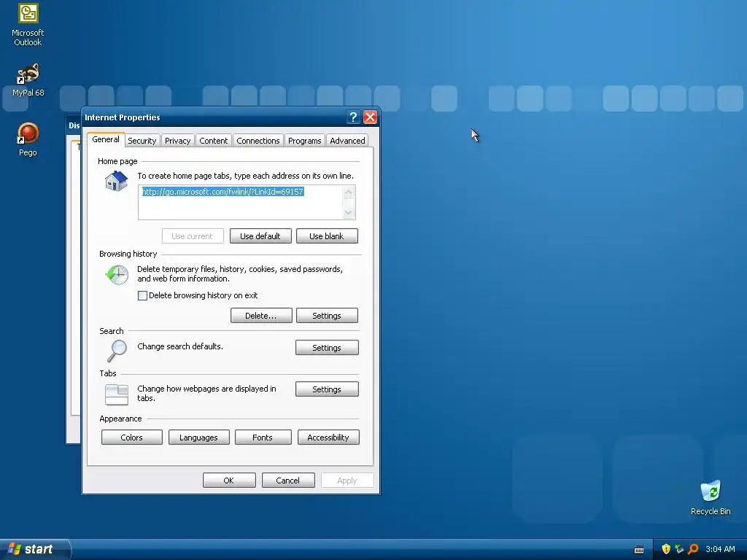Open the security shield tray icon

coord(666,549)
